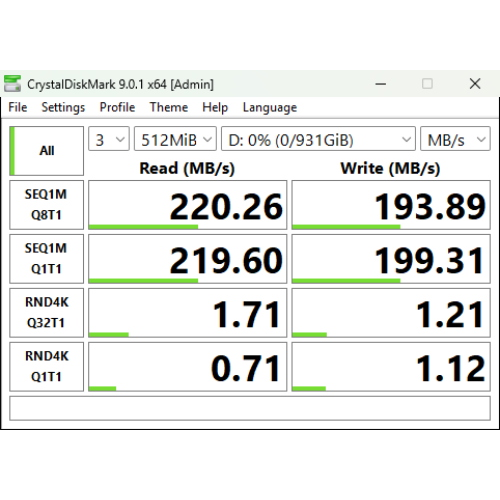The image size is (500, 500).
Task: Open the Language menu
Action: tap(270, 107)
